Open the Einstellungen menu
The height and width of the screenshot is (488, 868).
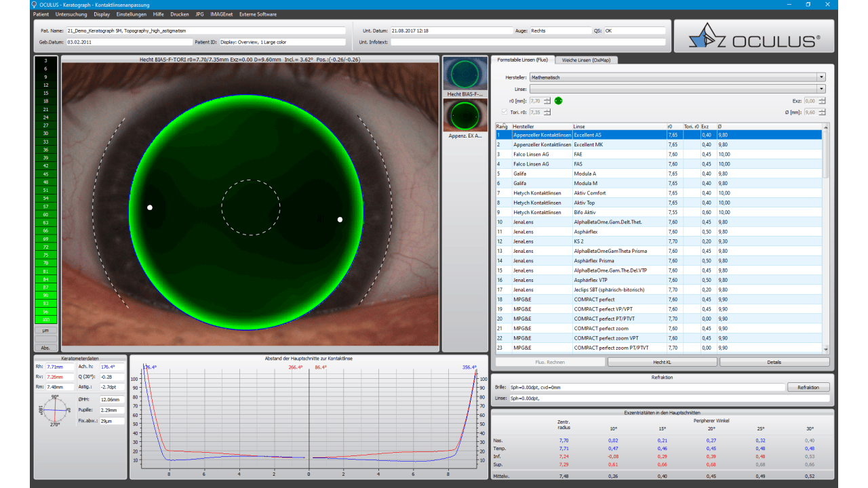click(x=132, y=14)
